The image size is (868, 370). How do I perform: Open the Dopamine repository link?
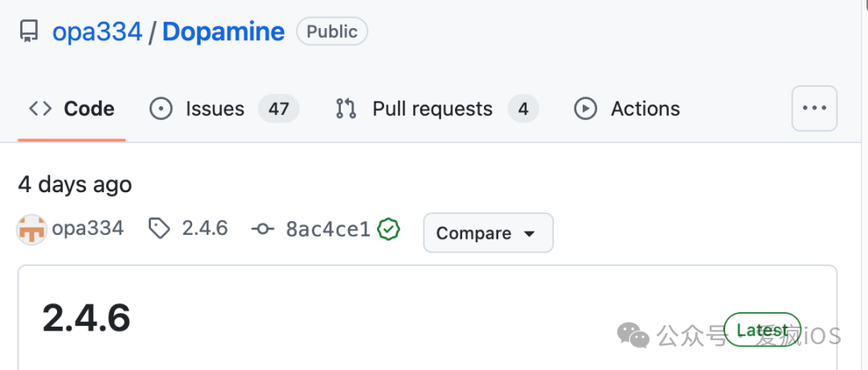pyautogui.click(x=223, y=32)
